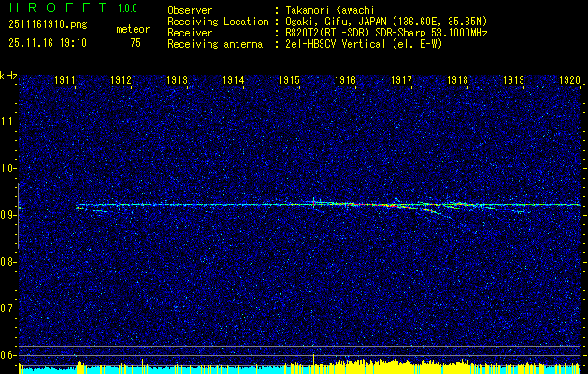Click the 1911 time marker

coord(66,81)
